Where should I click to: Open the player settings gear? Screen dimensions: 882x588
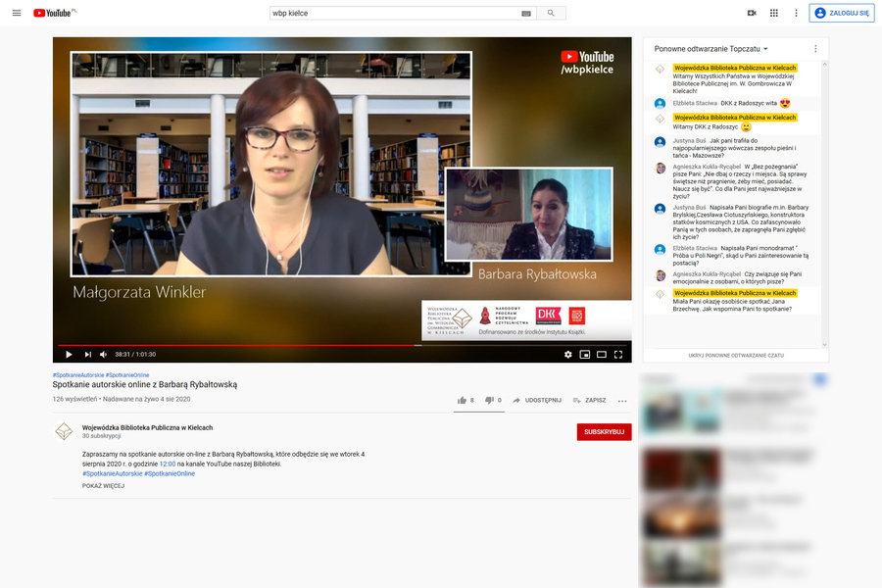[x=568, y=355]
